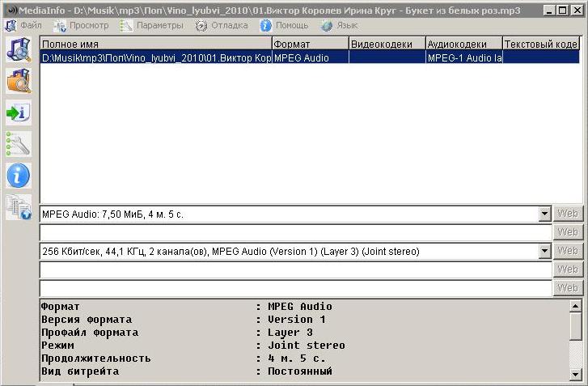The image size is (588, 386).
Task: Click the empty fifth stream field
Action: pos(295,288)
